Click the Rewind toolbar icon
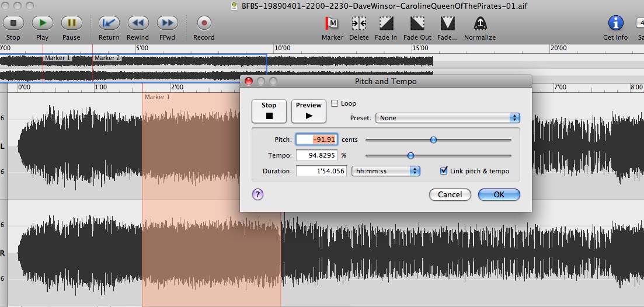The width and height of the screenshot is (644, 307). coord(138,23)
